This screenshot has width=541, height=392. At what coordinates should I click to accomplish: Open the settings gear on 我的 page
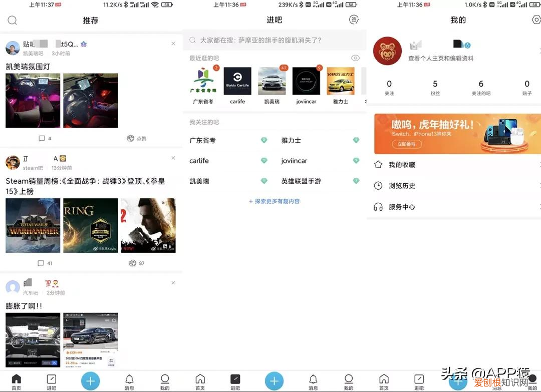pyautogui.click(x=535, y=19)
